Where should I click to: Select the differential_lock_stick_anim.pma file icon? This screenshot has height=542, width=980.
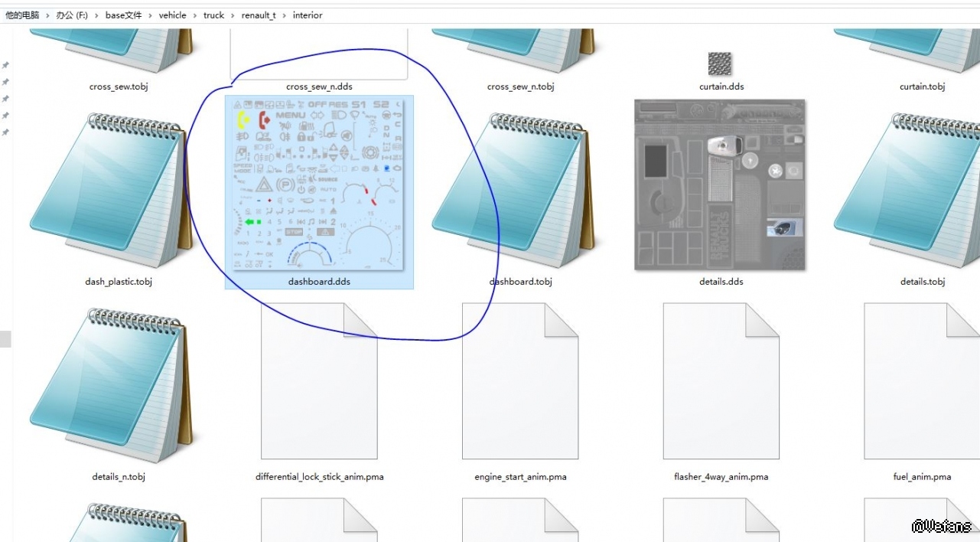[319, 381]
